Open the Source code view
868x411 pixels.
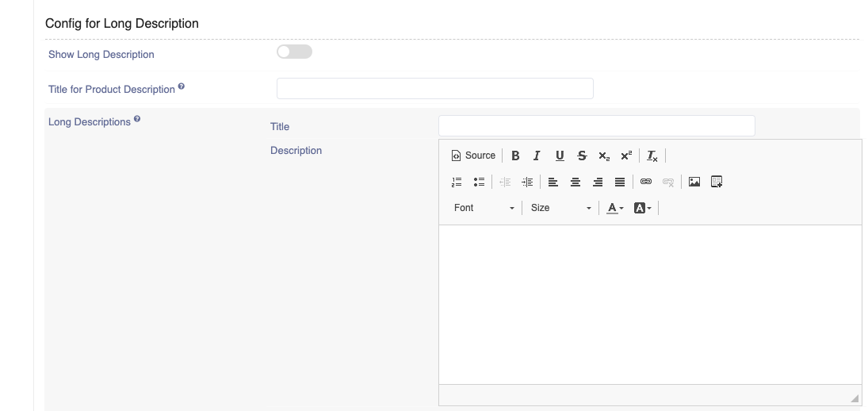click(473, 156)
